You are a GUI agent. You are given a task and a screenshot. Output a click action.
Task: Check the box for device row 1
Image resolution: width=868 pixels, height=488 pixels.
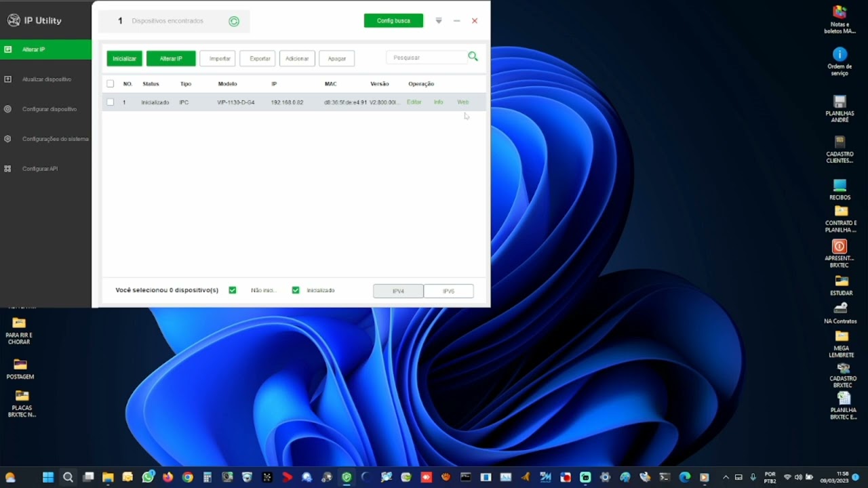[111, 102]
